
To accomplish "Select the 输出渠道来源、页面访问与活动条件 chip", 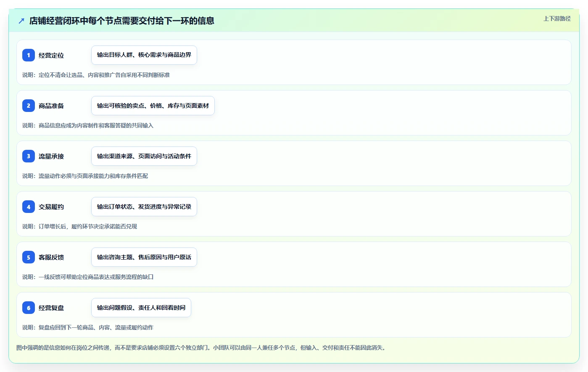I will [144, 156].
